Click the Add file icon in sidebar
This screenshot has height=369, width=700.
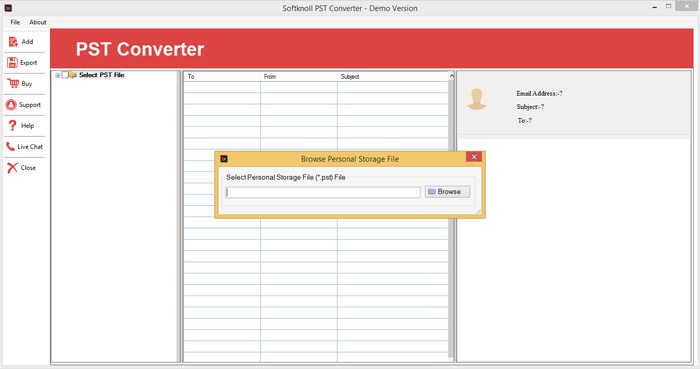(13, 41)
